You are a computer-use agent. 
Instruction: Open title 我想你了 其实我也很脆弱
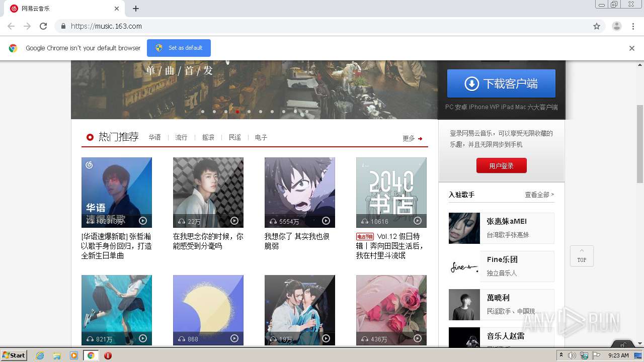297,241
